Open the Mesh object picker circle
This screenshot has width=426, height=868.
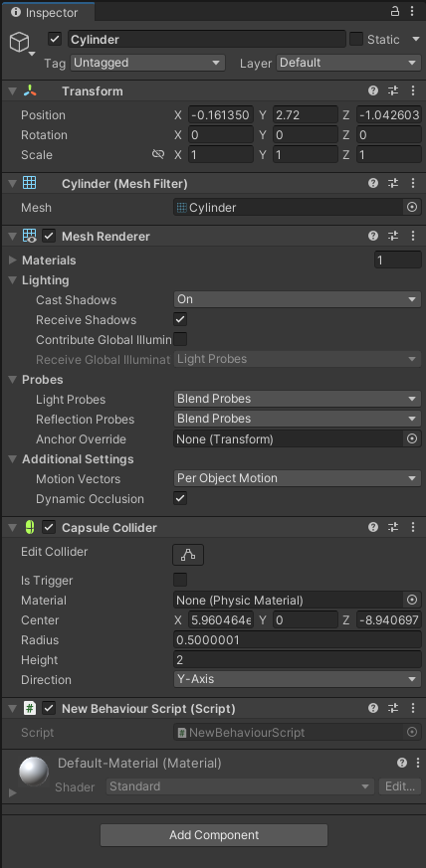pyautogui.click(x=412, y=207)
